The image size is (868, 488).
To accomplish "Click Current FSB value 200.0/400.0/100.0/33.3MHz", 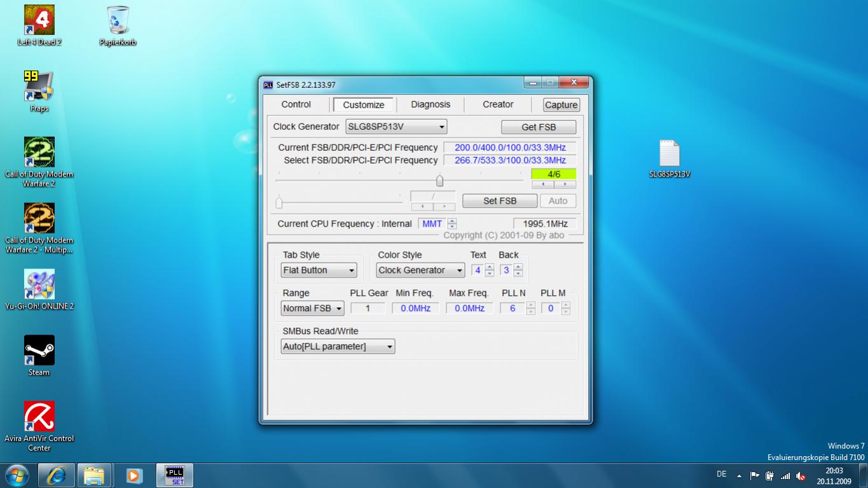I will click(510, 148).
